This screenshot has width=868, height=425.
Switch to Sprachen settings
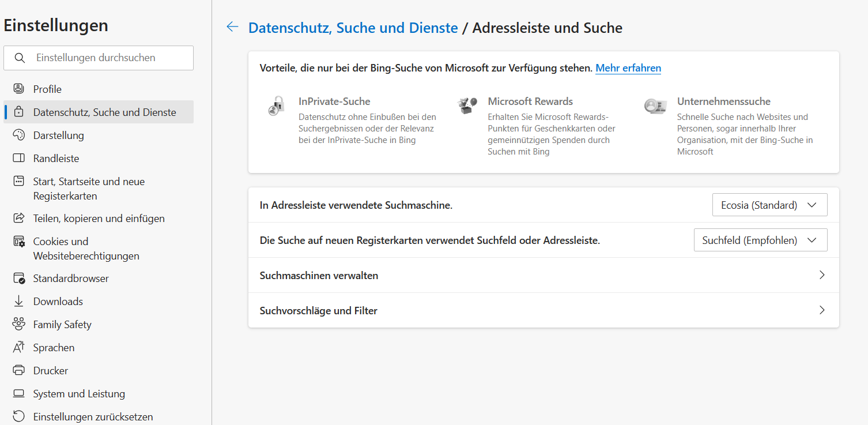(x=99, y=347)
